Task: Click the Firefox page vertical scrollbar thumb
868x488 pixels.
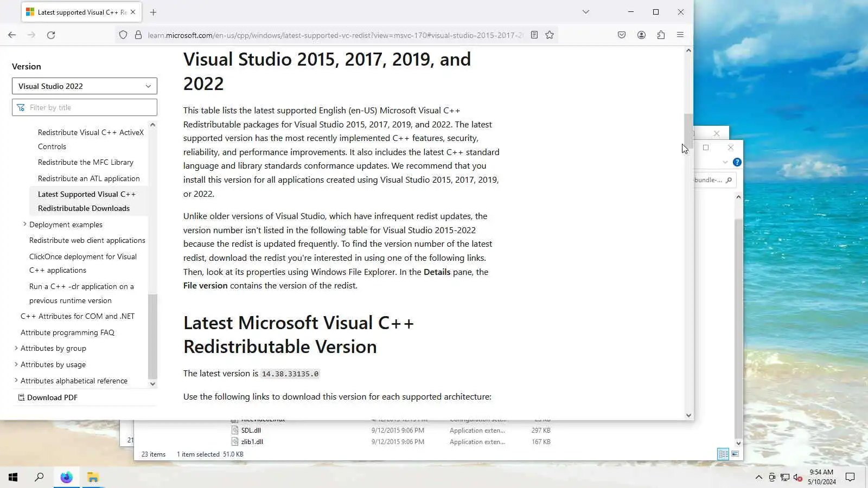Action: [688, 131]
